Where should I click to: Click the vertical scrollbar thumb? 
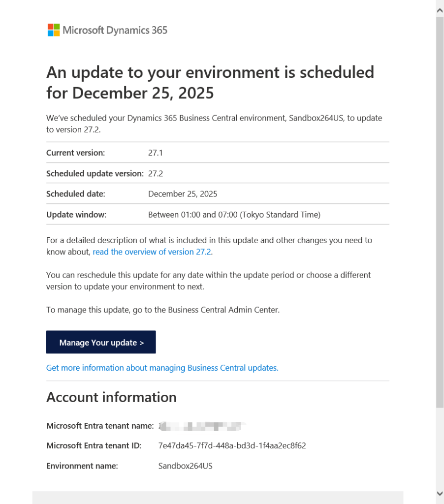click(x=440, y=212)
